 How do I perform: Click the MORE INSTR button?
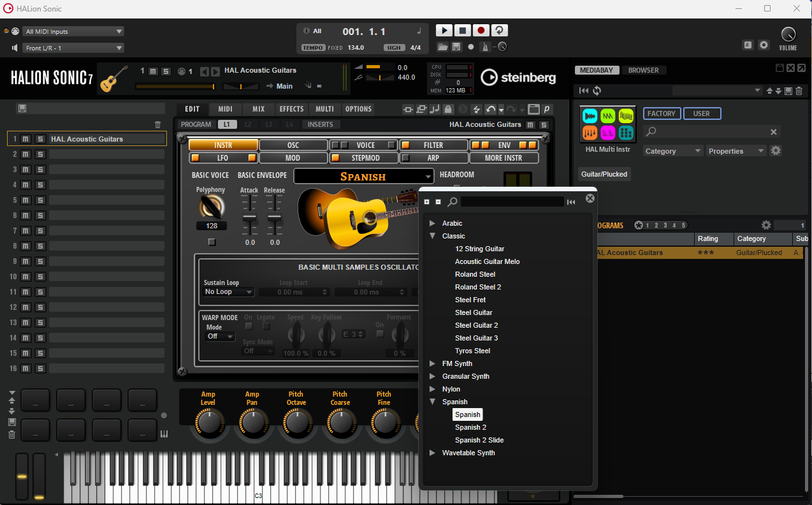(504, 157)
